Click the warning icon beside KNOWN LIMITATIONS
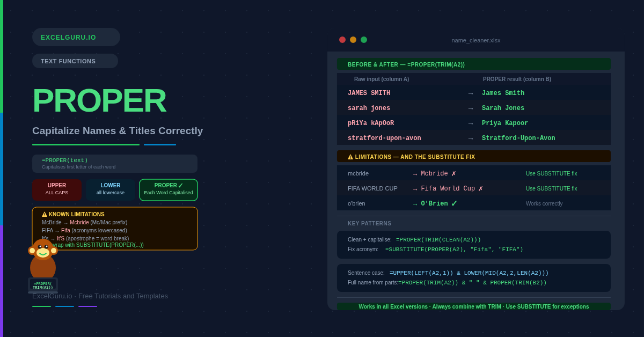 [x=45, y=215]
